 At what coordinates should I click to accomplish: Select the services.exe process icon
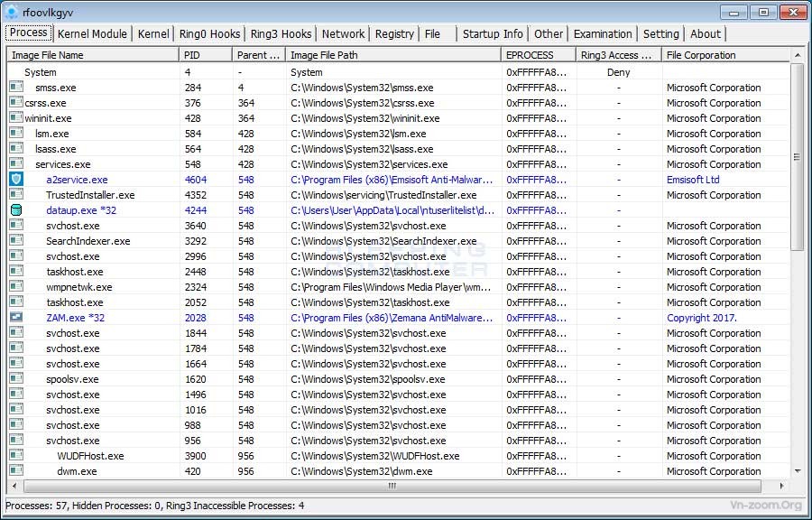15,163
